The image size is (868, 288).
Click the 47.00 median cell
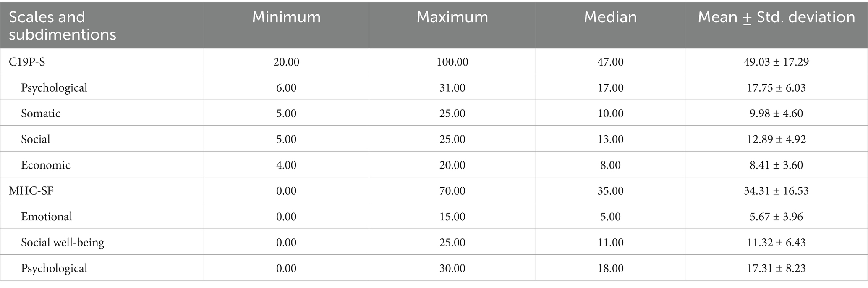click(610, 62)
